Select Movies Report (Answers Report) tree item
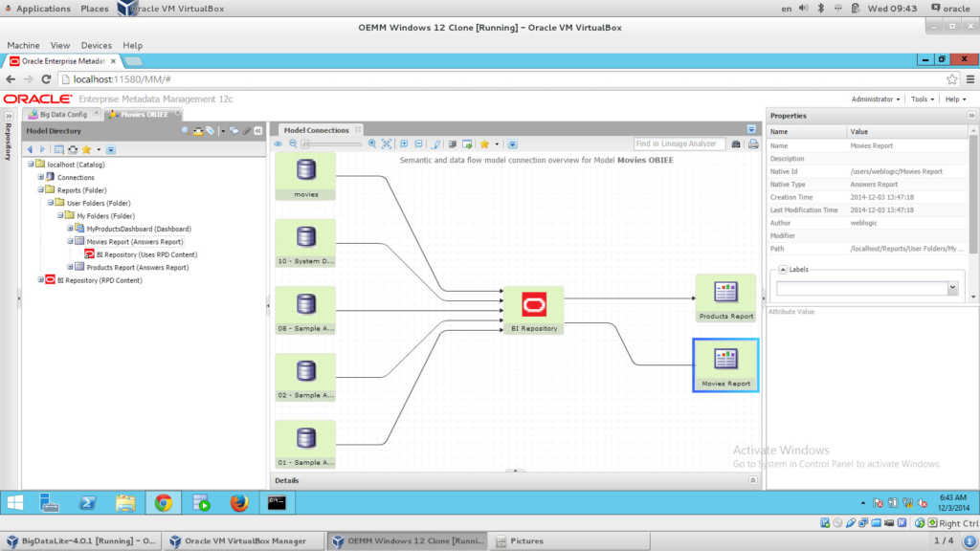Viewport: 980px width, 551px height. coord(135,241)
